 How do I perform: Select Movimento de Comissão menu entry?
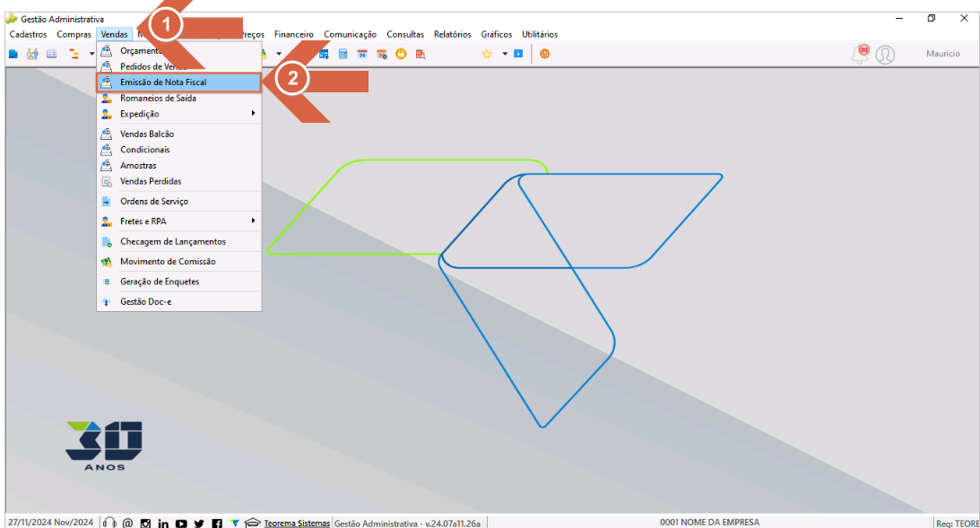(178, 261)
